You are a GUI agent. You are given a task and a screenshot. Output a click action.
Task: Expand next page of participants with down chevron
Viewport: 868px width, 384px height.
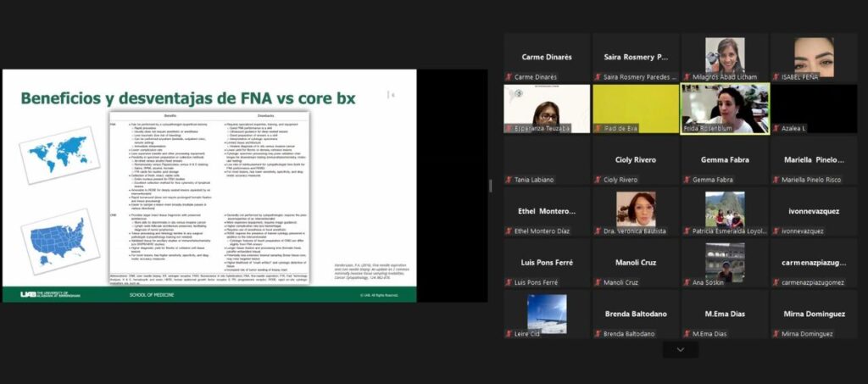pyautogui.click(x=680, y=349)
